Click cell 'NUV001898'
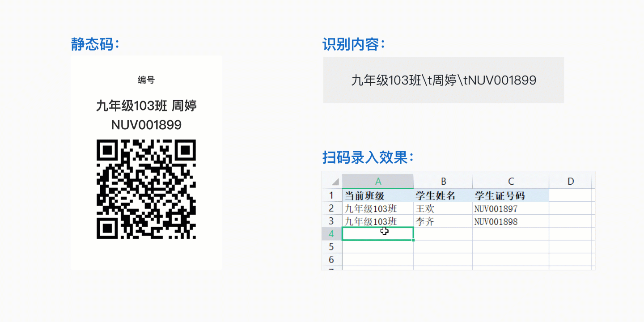This screenshot has width=644, height=322. pyautogui.click(x=511, y=221)
